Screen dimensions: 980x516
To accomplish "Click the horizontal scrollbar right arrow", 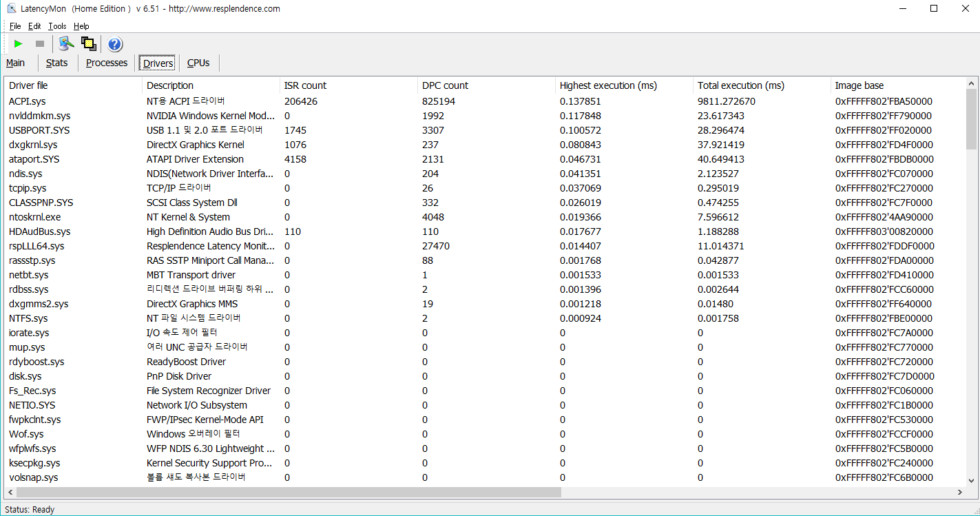I will (x=960, y=492).
